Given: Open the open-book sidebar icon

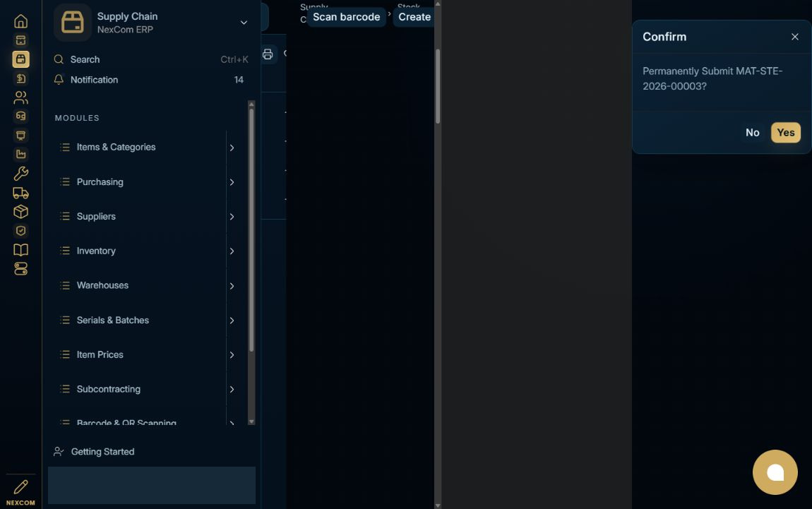Looking at the screenshot, I should tap(20, 250).
